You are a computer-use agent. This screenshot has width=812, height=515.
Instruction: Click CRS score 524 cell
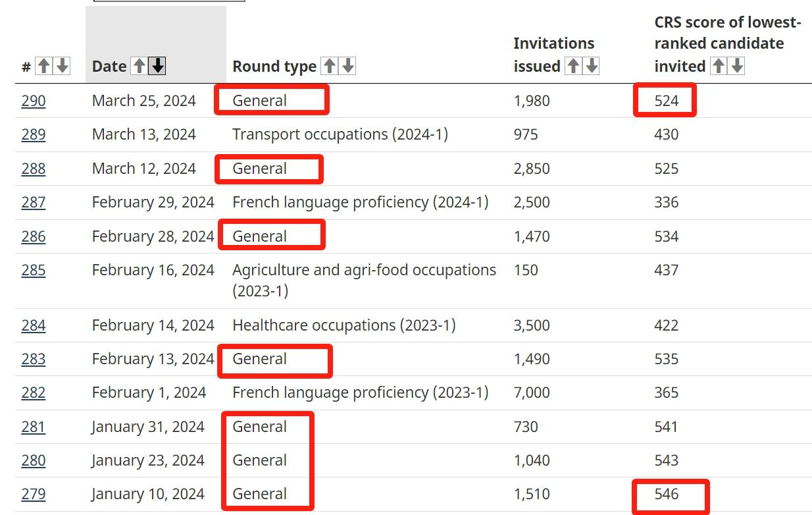pyautogui.click(x=665, y=100)
